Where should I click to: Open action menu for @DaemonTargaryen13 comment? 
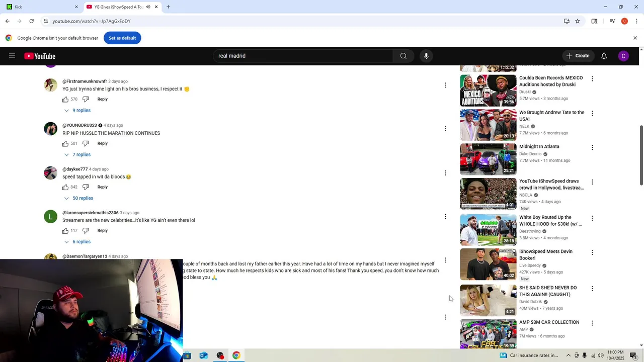(x=445, y=260)
